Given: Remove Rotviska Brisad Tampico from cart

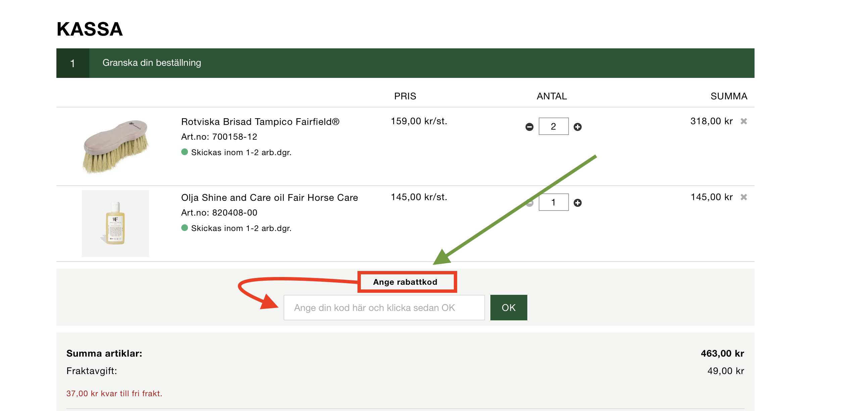Looking at the screenshot, I should tap(743, 121).
